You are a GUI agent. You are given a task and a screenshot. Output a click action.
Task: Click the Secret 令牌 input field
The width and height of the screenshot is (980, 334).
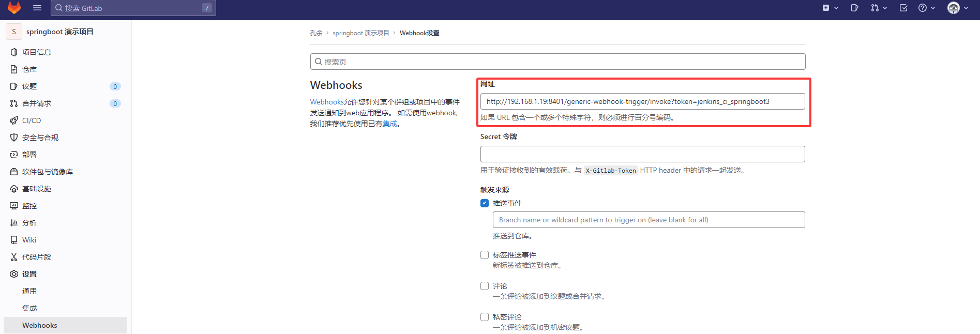tap(642, 154)
